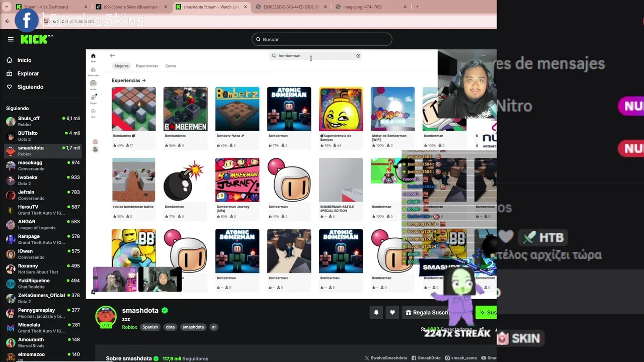Select the Mejores tab
The height and width of the screenshot is (362, 644).
[121, 66]
